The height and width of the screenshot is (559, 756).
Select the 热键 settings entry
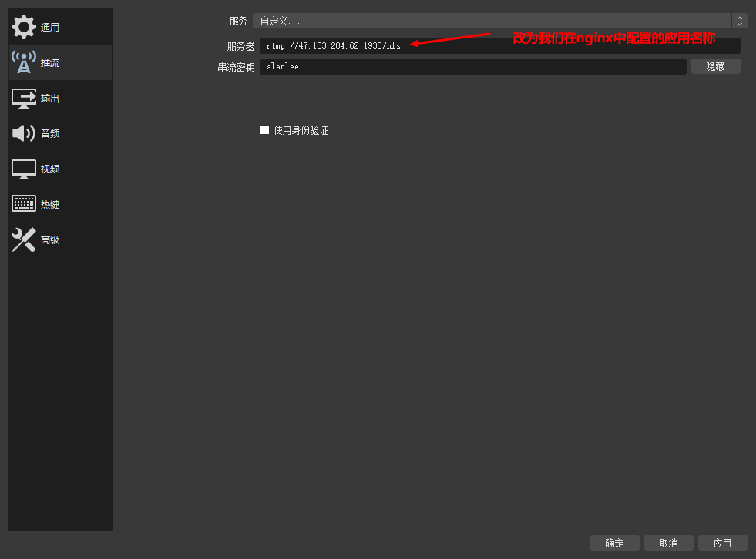(x=60, y=204)
